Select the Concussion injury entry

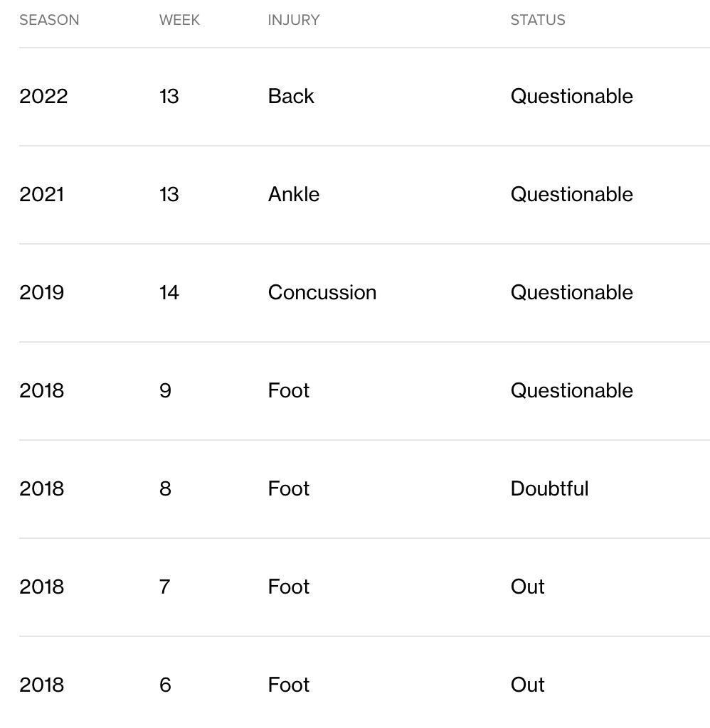[322, 292]
